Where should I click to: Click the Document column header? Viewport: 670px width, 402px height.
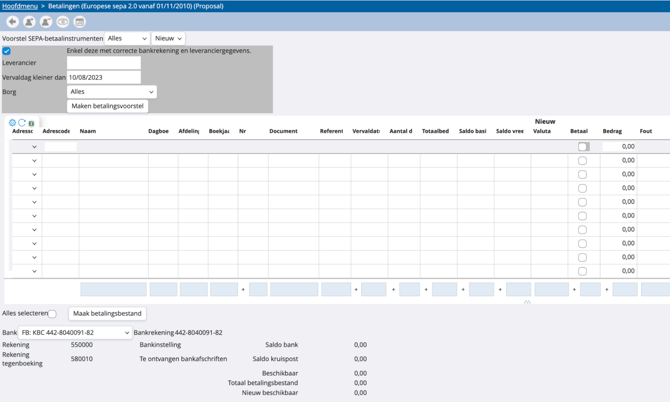coord(283,131)
